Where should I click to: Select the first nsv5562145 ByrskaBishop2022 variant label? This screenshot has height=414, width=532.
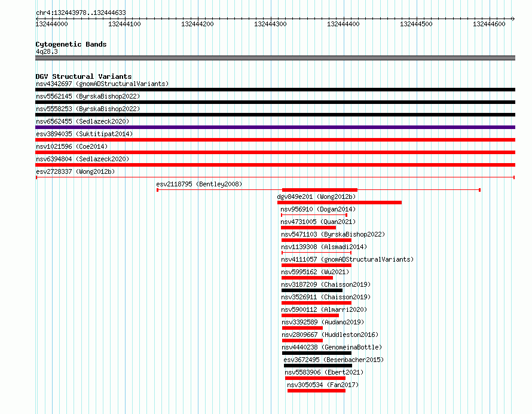click(88, 96)
